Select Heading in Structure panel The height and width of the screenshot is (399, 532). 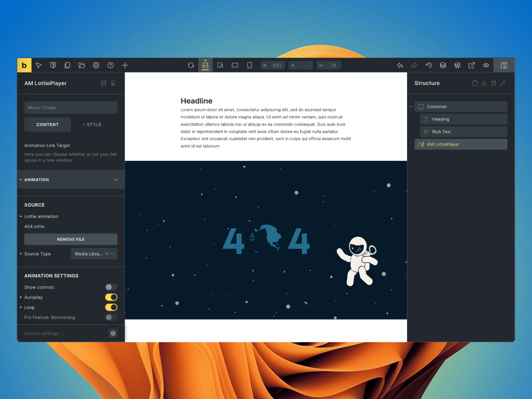463,119
